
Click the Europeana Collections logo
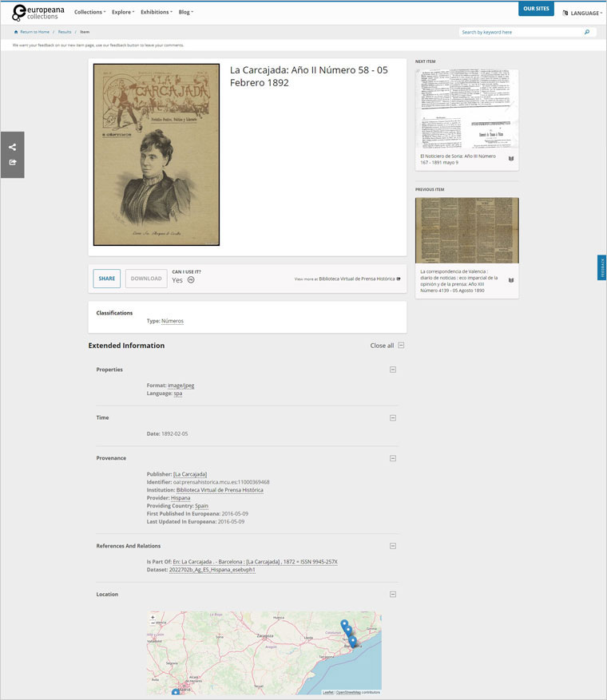(38, 13)
